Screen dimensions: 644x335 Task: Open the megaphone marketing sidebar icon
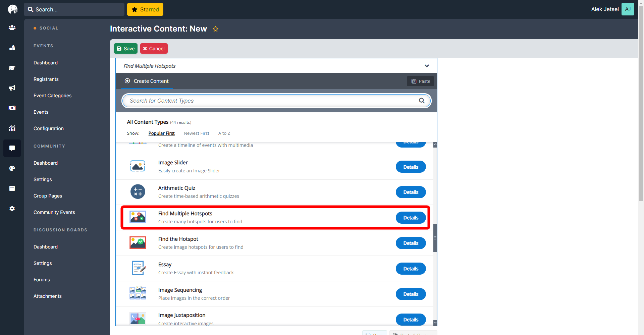coord(12,88)
